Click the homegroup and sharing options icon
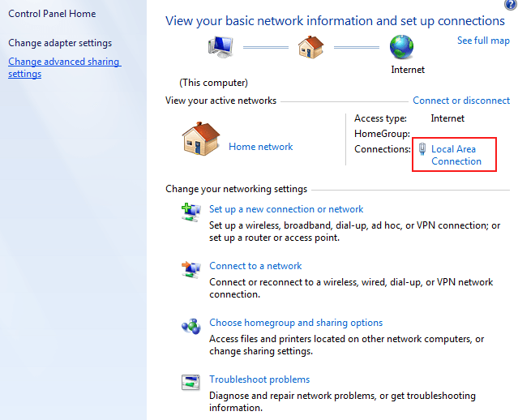 (x=191, y=326)
